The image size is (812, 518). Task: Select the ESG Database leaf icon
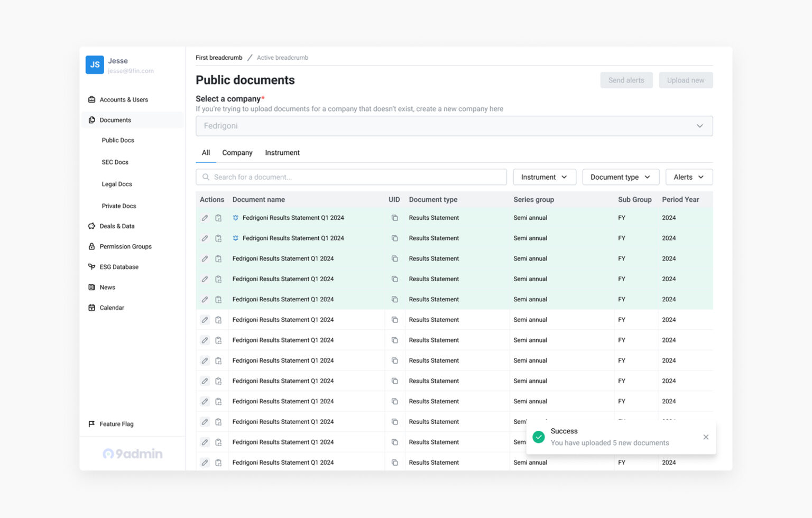point(91,267)
